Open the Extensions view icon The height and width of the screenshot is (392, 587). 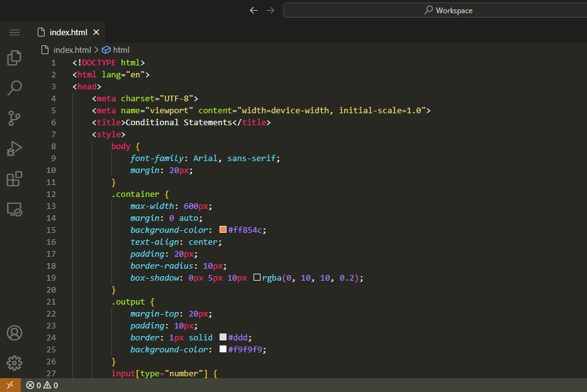(14, 179)
